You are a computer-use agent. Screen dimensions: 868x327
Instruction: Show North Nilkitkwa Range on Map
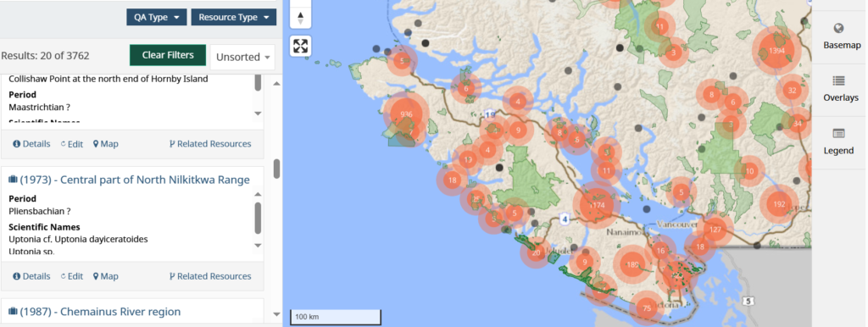click(106, 276)
